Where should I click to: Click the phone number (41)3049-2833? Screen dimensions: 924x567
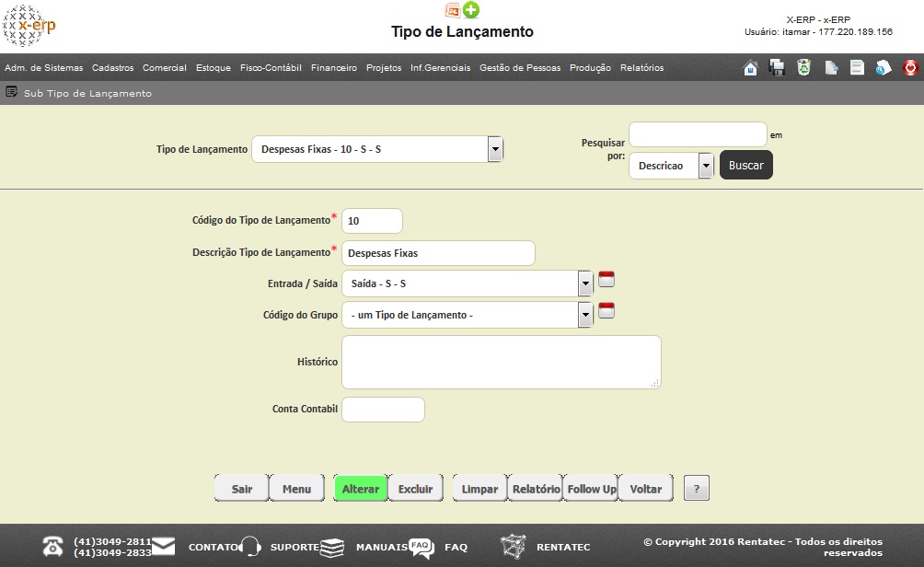click(x=112, y=552)
